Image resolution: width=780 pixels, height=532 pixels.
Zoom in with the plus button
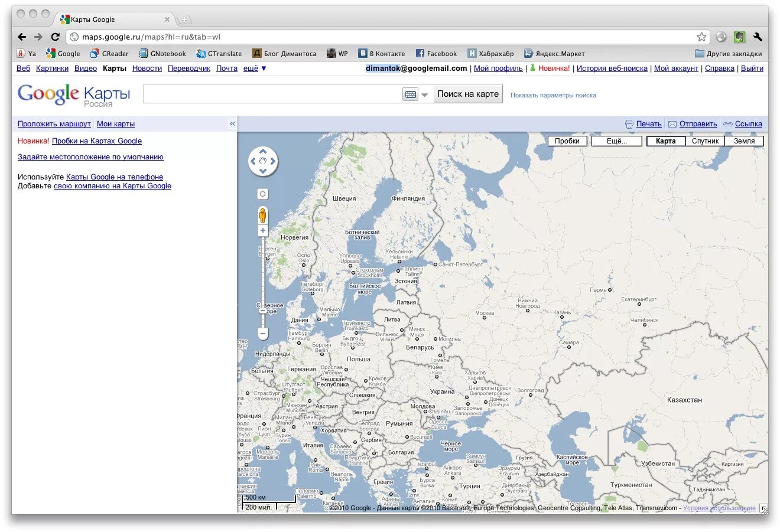click(x=263, y=230)
